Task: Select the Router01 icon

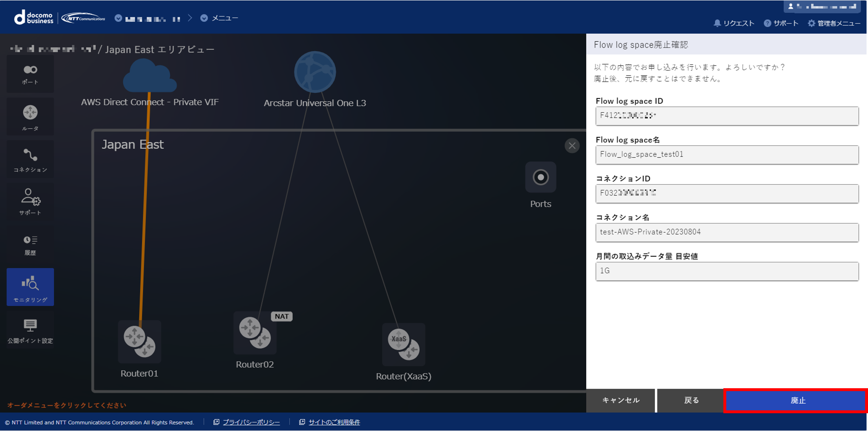Action: (x=139, y=342)
